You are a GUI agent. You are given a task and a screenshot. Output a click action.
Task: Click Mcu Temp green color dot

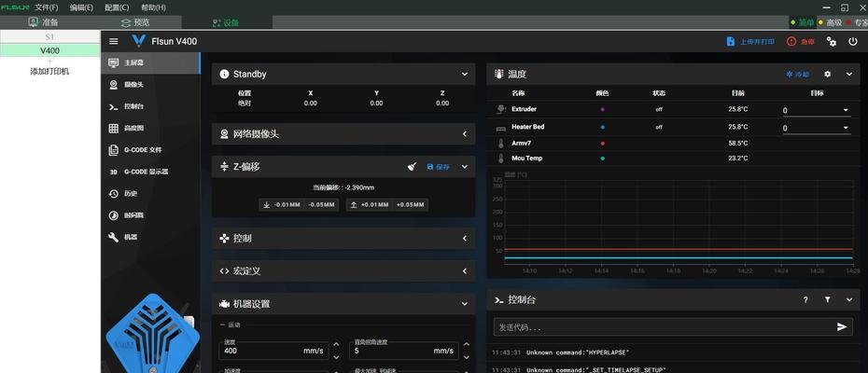[602, 159]
